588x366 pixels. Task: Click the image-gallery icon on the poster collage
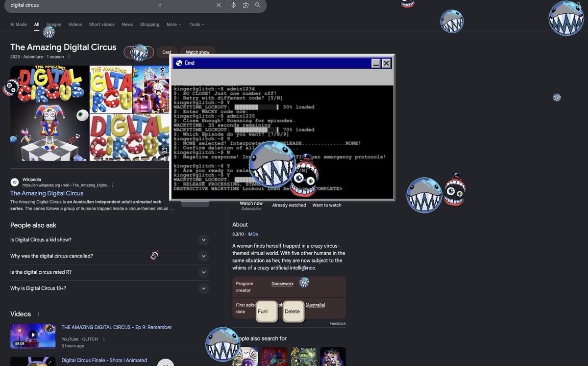165,151
